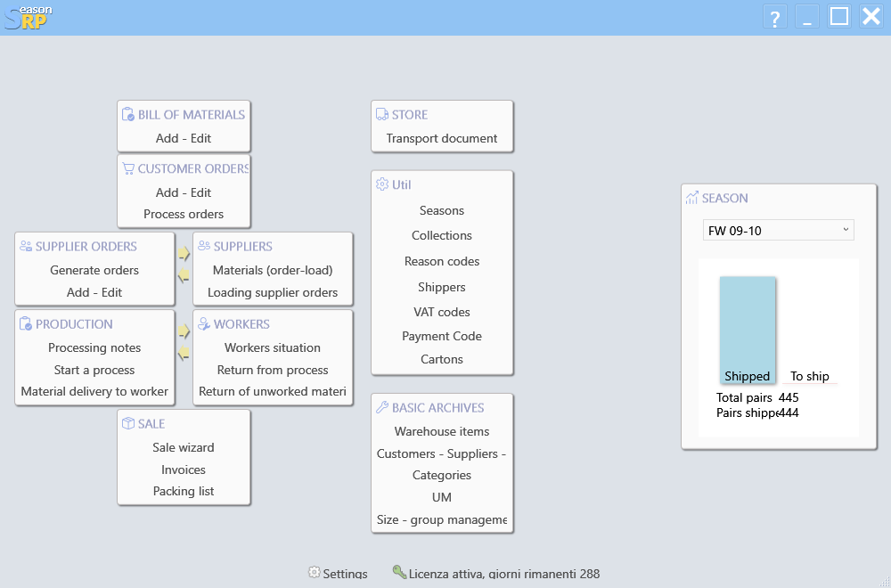891x588 pixels.
Task: Open Return of unworked material
Action: coord(273,391)
